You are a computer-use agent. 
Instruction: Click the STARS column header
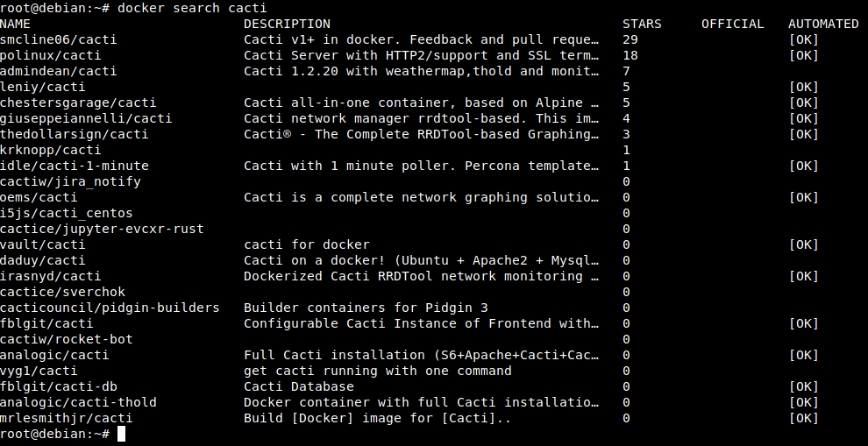642,24
